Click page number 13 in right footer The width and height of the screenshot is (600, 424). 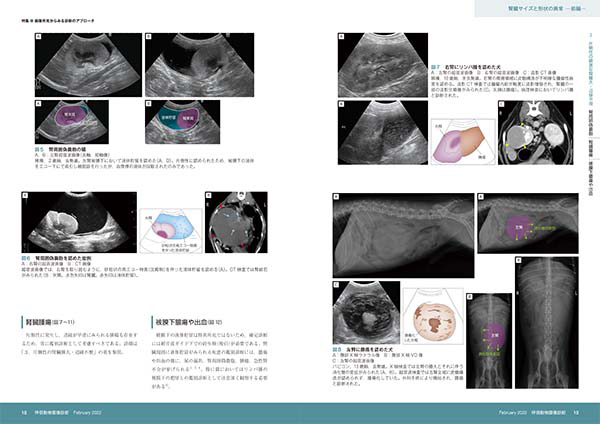pos(576,410)
